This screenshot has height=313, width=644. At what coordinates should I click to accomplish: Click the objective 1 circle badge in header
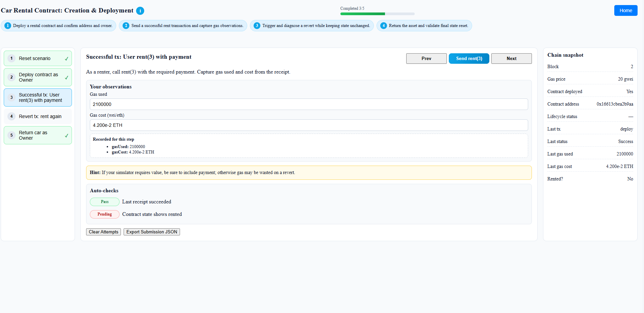(8, 26)
